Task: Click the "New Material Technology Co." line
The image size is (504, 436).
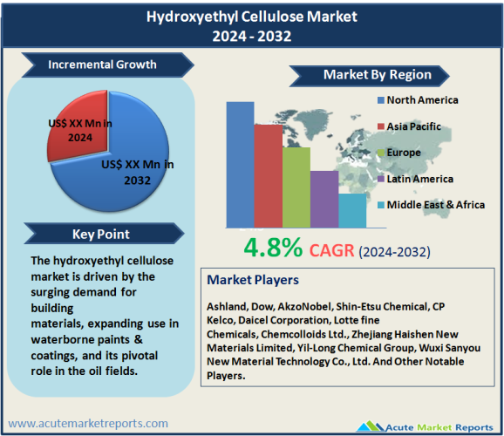Action: point(335,362)
